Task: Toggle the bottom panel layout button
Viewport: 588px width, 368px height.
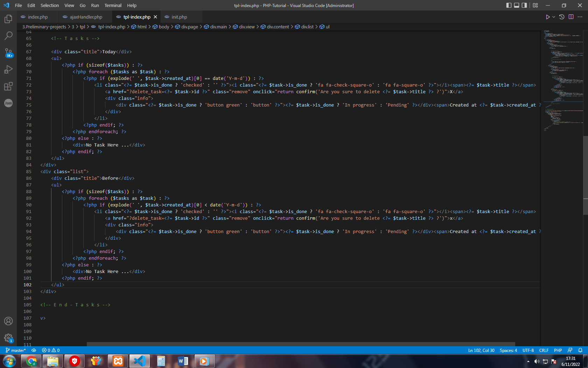Action: tap(517, 5)
